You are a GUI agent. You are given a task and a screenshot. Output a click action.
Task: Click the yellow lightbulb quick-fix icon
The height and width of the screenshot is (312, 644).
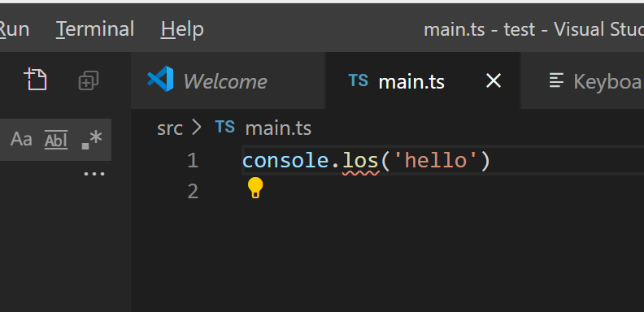pyautogui.click(x=255, y=188)
